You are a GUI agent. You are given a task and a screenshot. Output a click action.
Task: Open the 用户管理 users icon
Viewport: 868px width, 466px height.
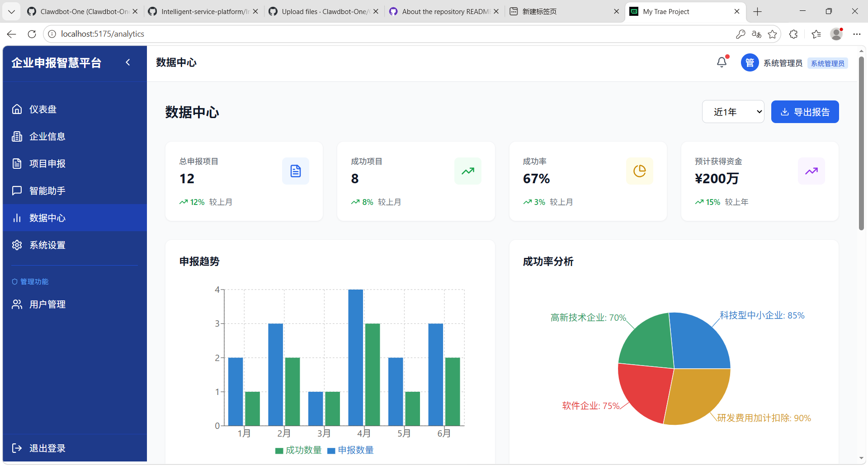click(17, 304)
